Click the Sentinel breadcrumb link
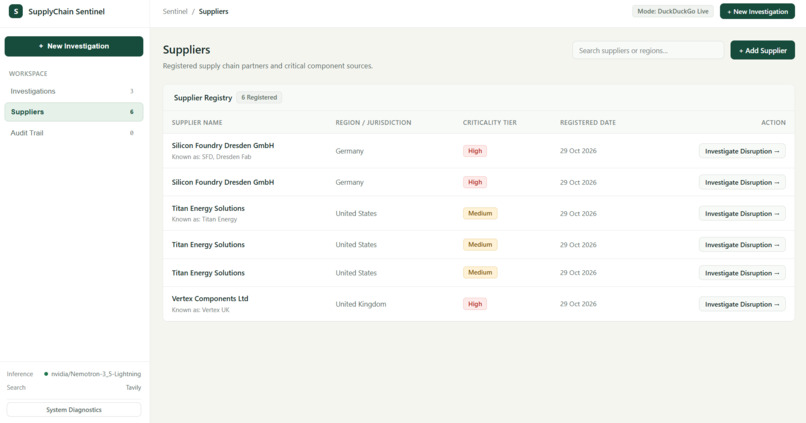The width and height of the screenshot is (806, 423). pos(175,11)
